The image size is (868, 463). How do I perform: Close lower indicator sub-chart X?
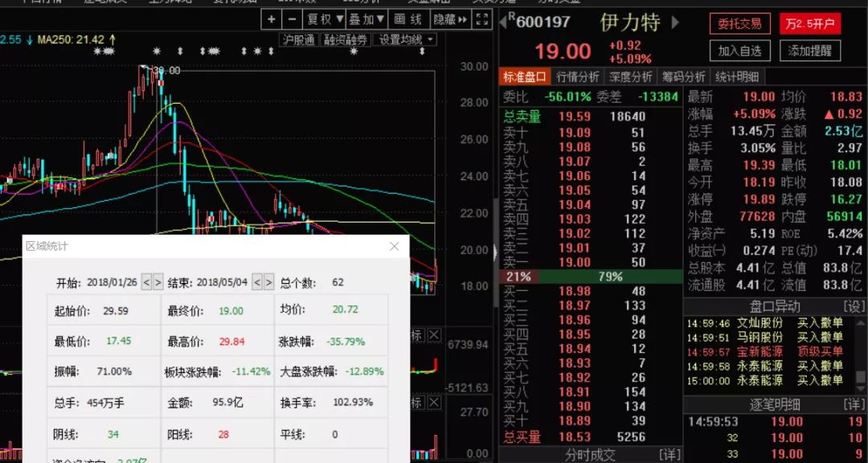tap(434, 403)
